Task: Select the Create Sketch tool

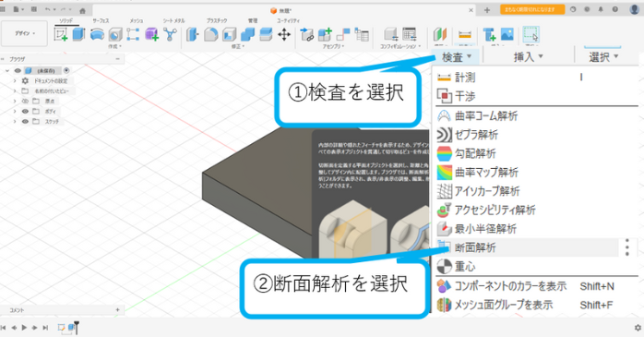Action: [61, 34]
